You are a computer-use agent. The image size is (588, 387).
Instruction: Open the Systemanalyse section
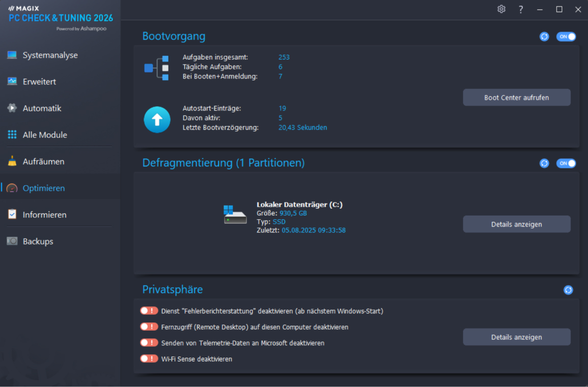pos(50,55)
